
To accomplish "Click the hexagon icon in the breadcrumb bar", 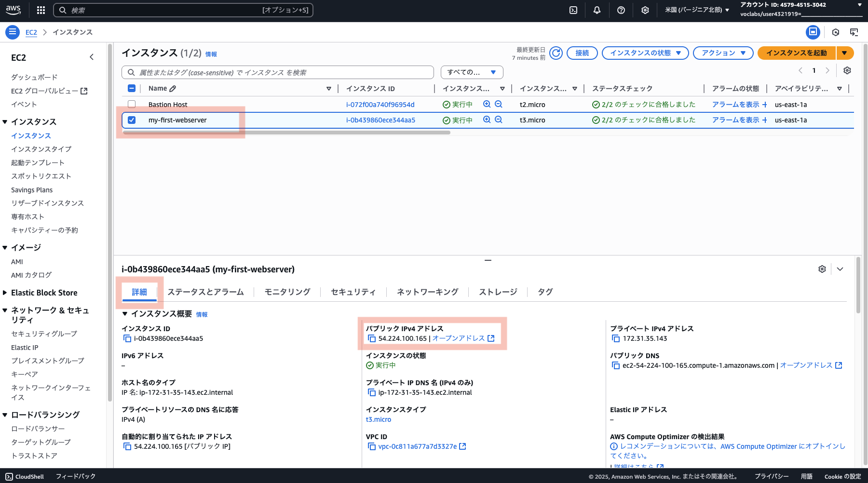I will click(x=836, y=32).
